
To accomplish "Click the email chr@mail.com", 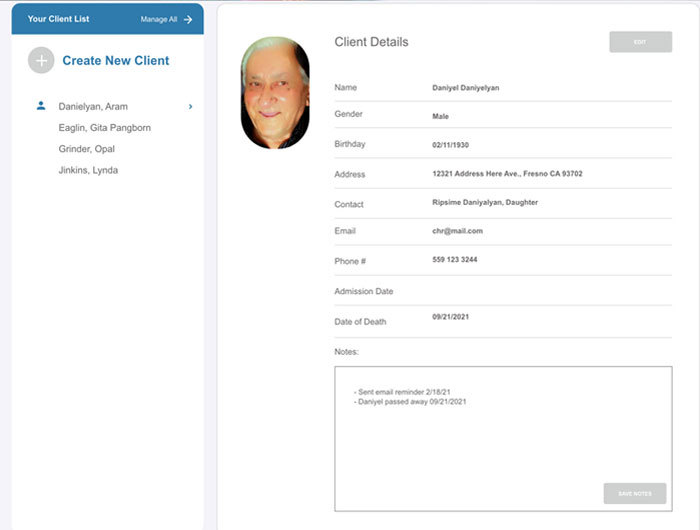I will (457, 231).
